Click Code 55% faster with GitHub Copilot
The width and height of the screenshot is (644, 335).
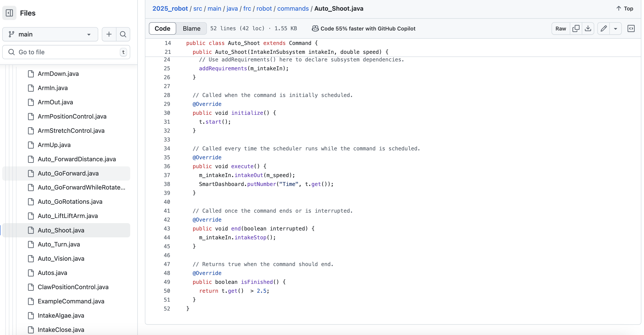tap(364, 28)
